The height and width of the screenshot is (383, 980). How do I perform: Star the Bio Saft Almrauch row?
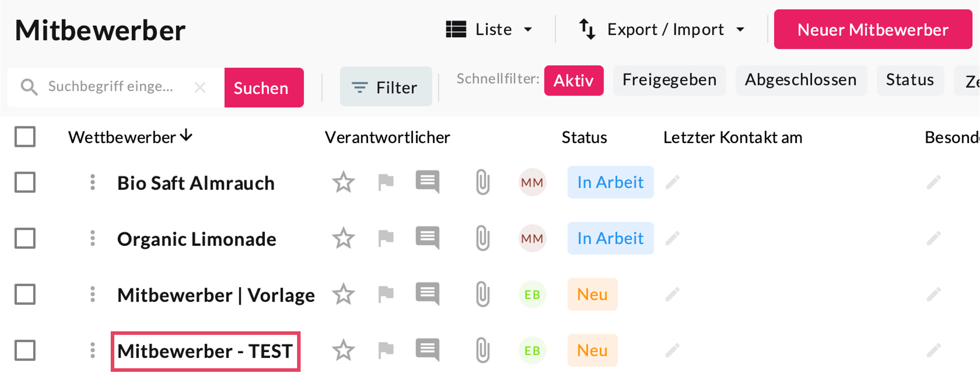tap(343, 182)
